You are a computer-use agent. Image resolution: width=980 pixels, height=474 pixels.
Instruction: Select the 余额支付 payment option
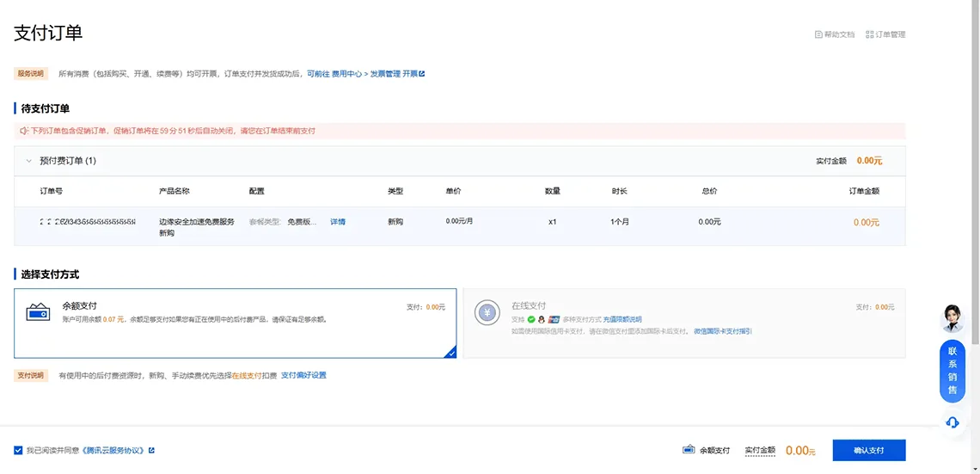(235, 323)
